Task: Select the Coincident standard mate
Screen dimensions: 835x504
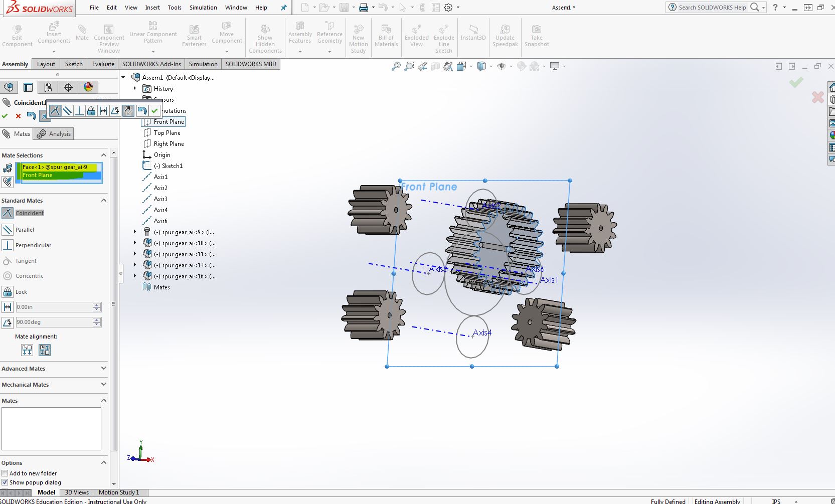Action: pos(23,213)
